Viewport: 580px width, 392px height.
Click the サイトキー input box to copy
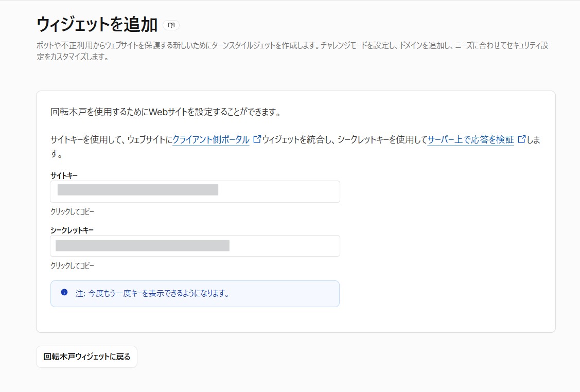(x=195, y=191)
